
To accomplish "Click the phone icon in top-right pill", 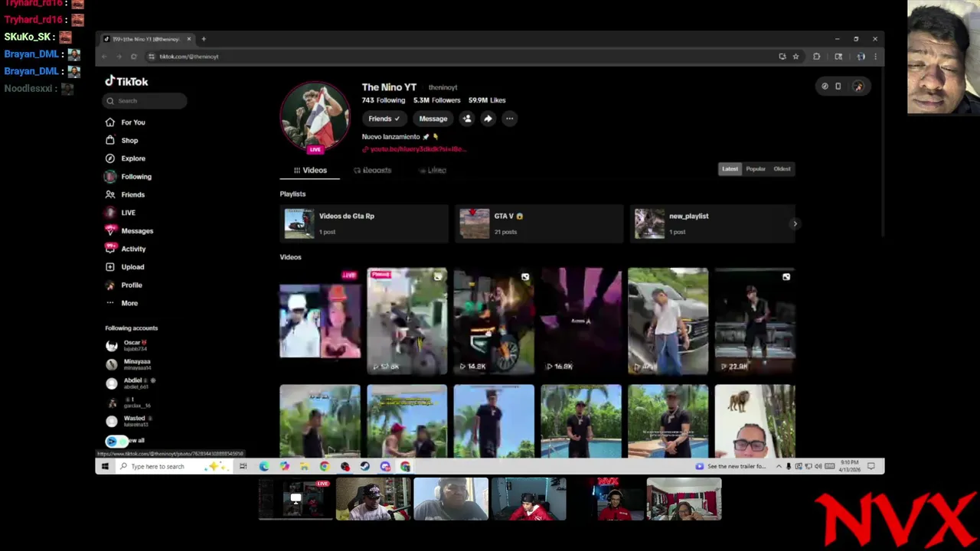I will (x=838, y=86).
